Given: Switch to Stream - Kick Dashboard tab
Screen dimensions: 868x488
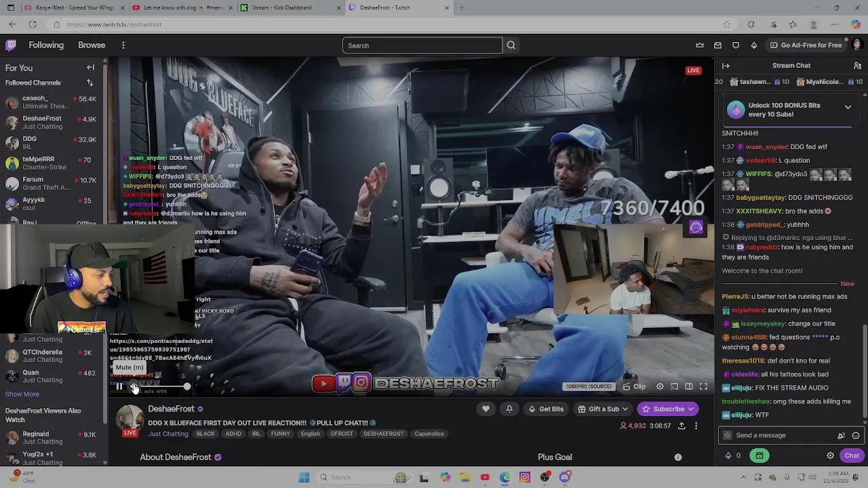Looking at the screenshot, I should coord(290,7).
